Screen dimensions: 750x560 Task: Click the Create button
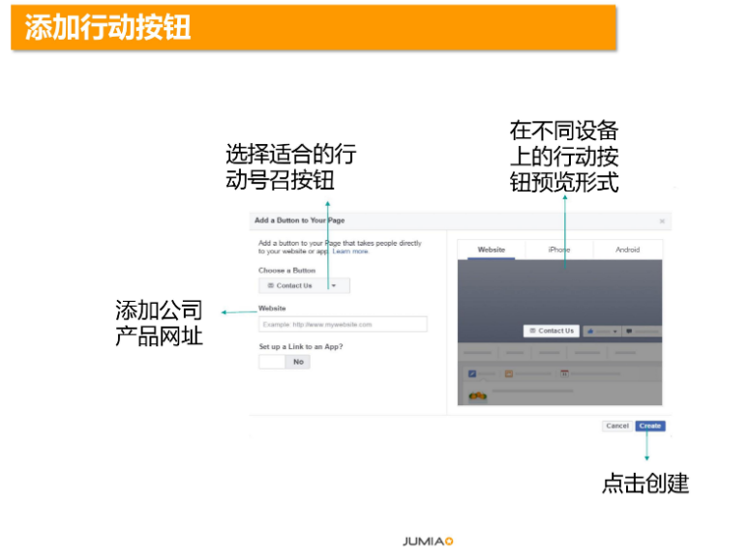tap(650, 426)
